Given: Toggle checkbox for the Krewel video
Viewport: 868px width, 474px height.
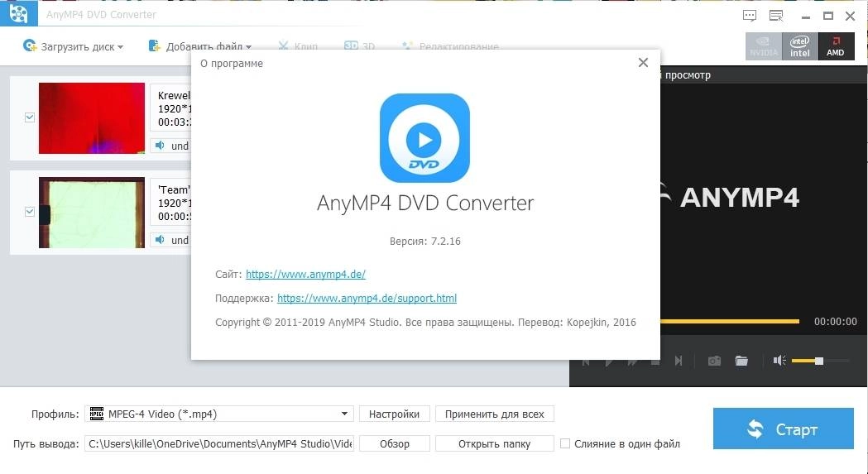Looking at the screenshot, I should click(30, 117).
